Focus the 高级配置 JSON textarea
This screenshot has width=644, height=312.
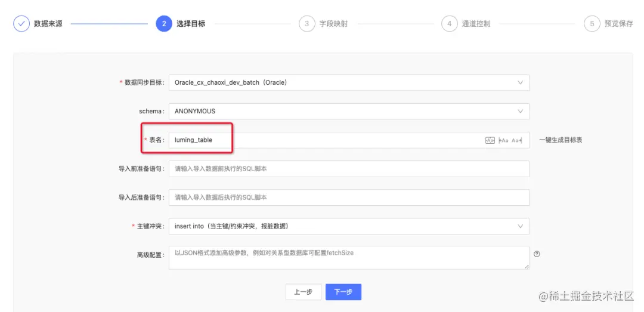tap(349, 258)
